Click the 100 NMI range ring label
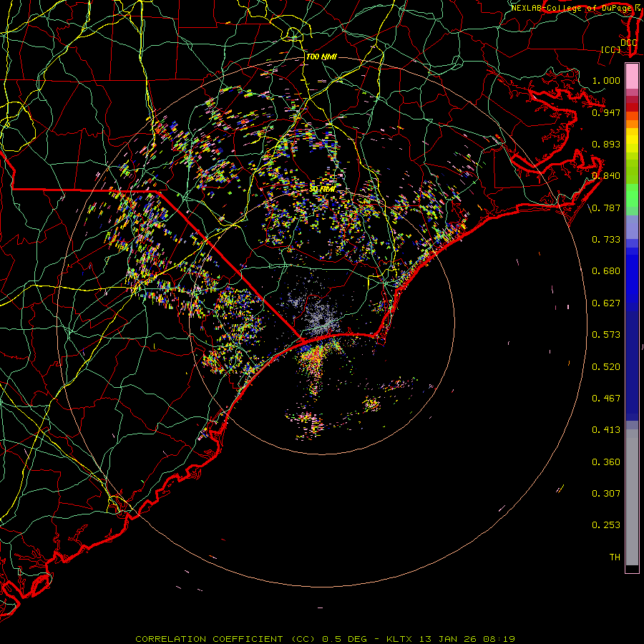The height and width of the screenshot is (644, 644). click(321, 57)
